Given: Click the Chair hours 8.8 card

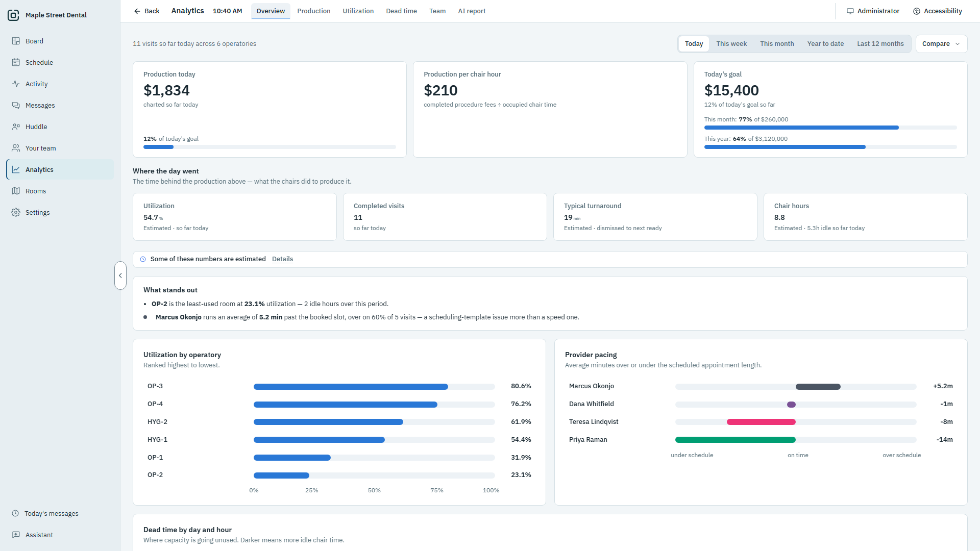Looking at the screenshot, I should [865, 217].
